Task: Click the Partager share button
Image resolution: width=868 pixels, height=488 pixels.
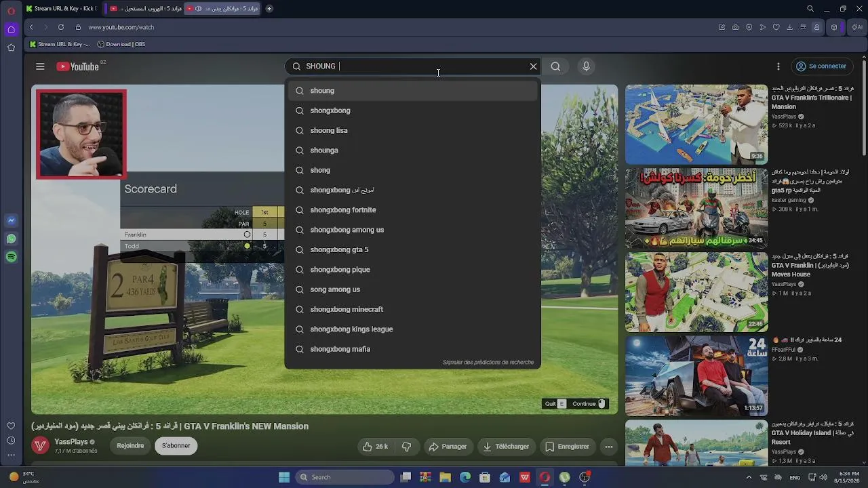Action: click(x=448, y=447)
